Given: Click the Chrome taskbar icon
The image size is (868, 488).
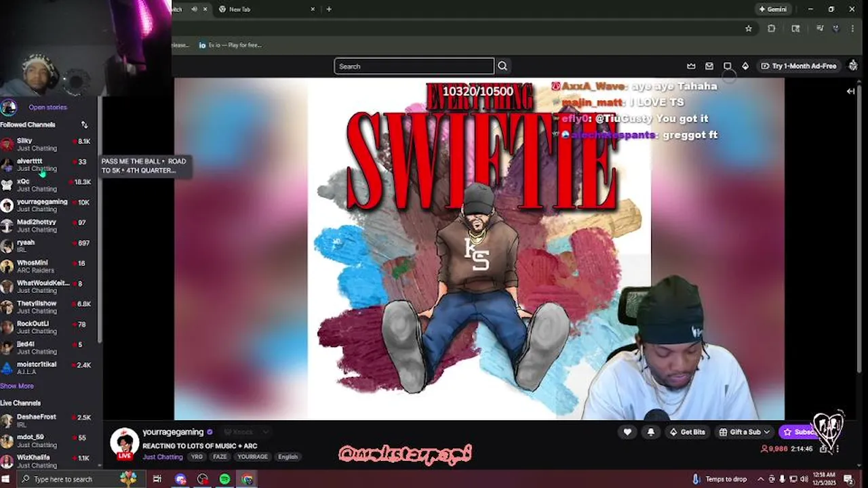Looking at the screenshot, I should pos(247,479).
